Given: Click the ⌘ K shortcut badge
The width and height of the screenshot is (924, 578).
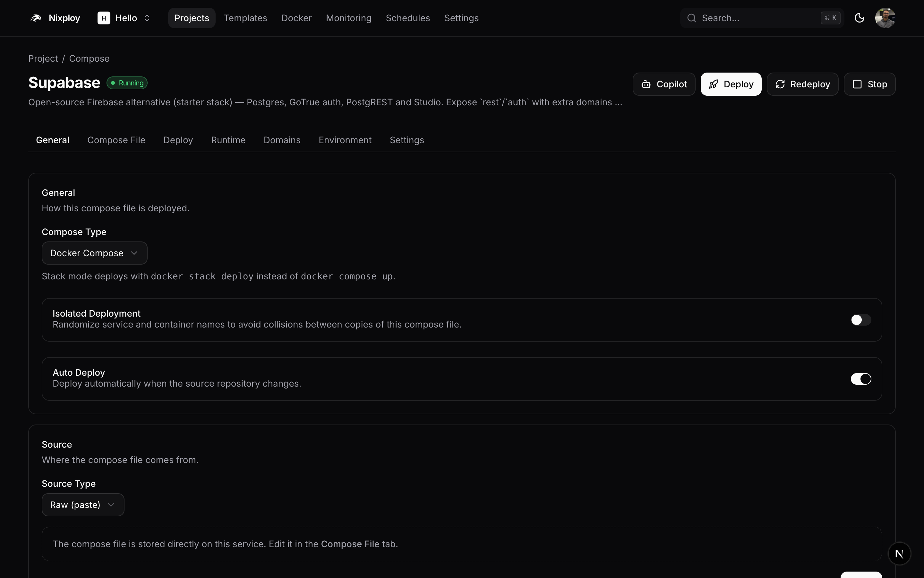Looking at the screenshot, I should pyautogui.click(x=830, y=18).
